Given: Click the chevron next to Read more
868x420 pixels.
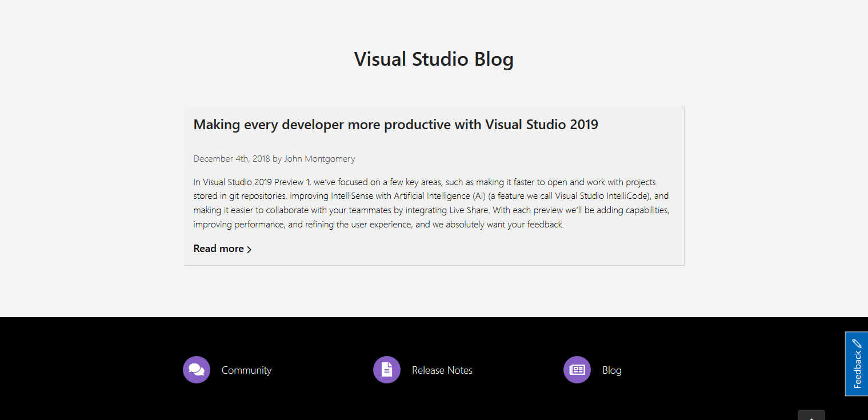Looking at the screenshot, I should coord(249,249).
